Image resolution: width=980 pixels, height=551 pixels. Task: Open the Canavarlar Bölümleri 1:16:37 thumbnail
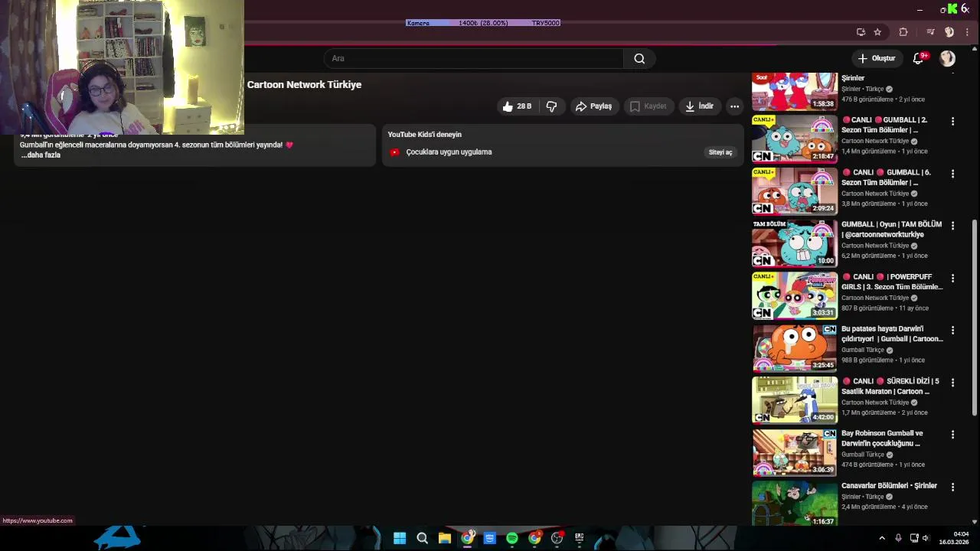(x=795, y=503)
